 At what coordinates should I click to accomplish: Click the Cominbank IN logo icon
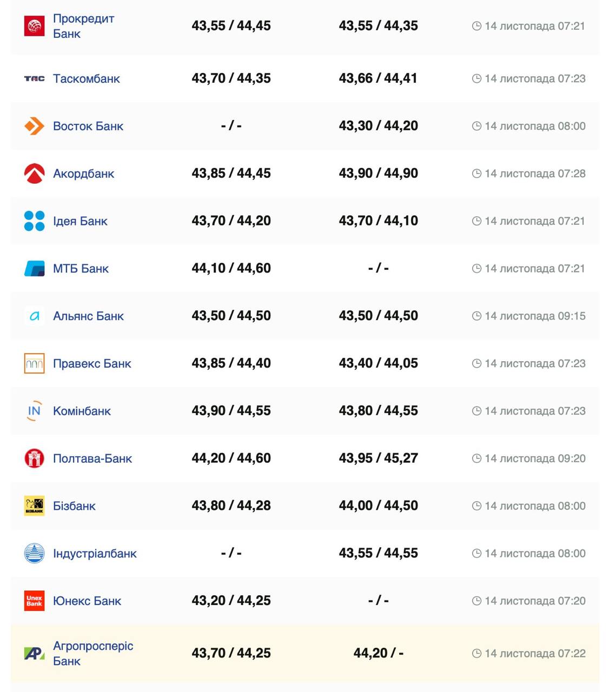tap(34, 411)
